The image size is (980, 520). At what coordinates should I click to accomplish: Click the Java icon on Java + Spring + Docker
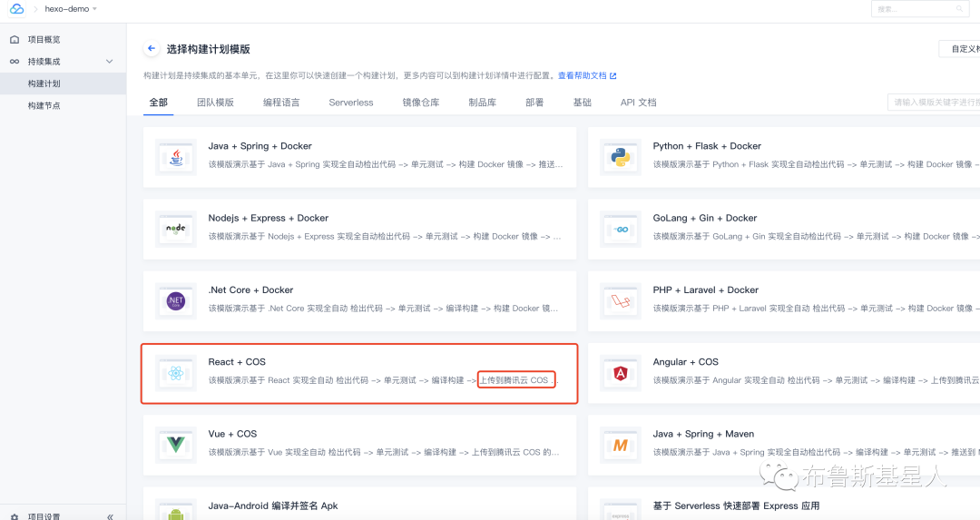coord(176,158)
